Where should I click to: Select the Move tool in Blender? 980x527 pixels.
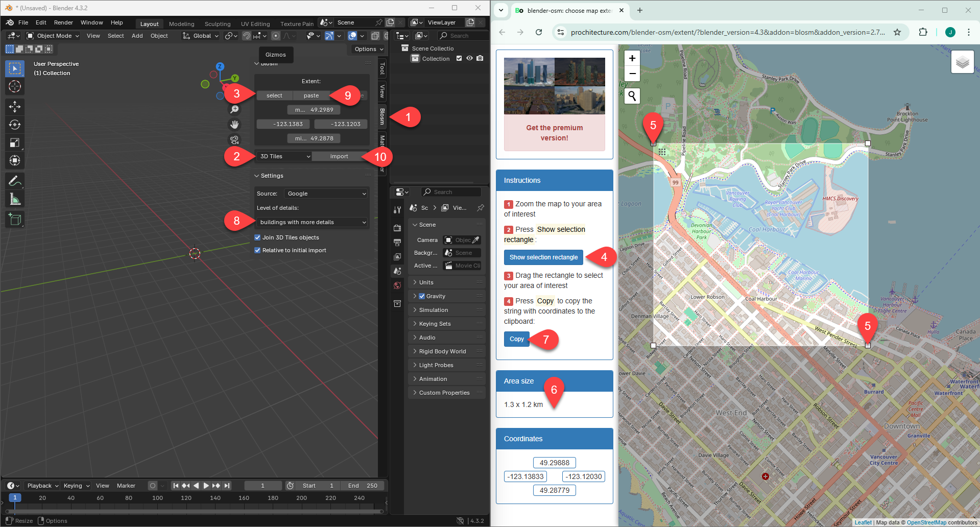pyautogui.click(x=15, y=106)
